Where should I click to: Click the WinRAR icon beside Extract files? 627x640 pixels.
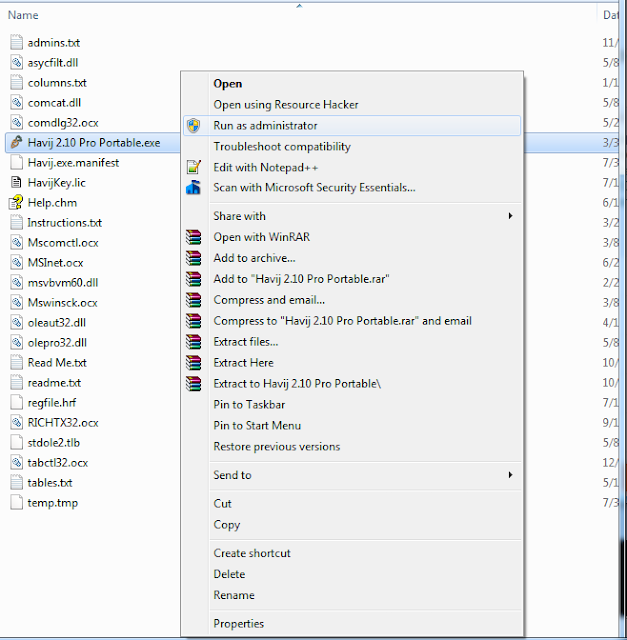click(x=193, y=342)
